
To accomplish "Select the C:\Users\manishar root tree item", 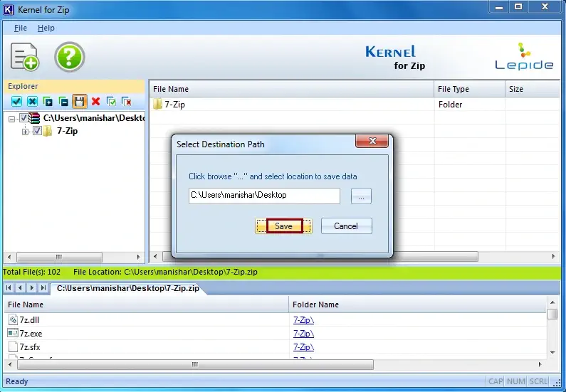I will click(94, 118).
